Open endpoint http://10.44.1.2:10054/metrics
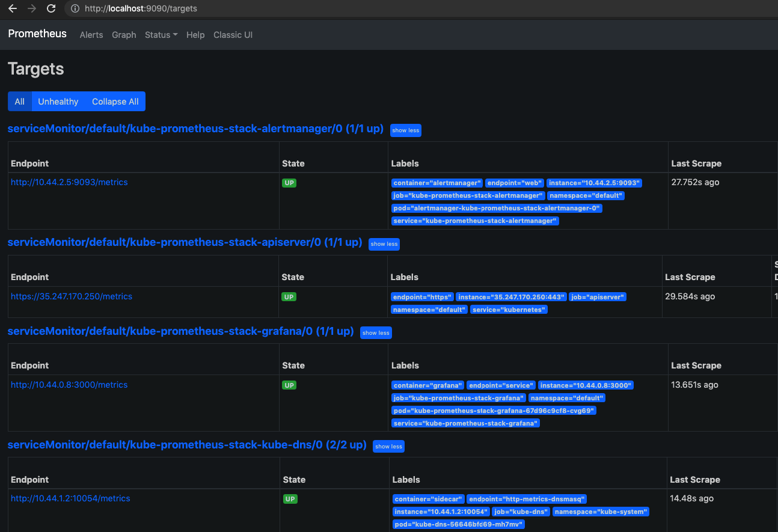778x532 pixels. [x=70, y=498]
